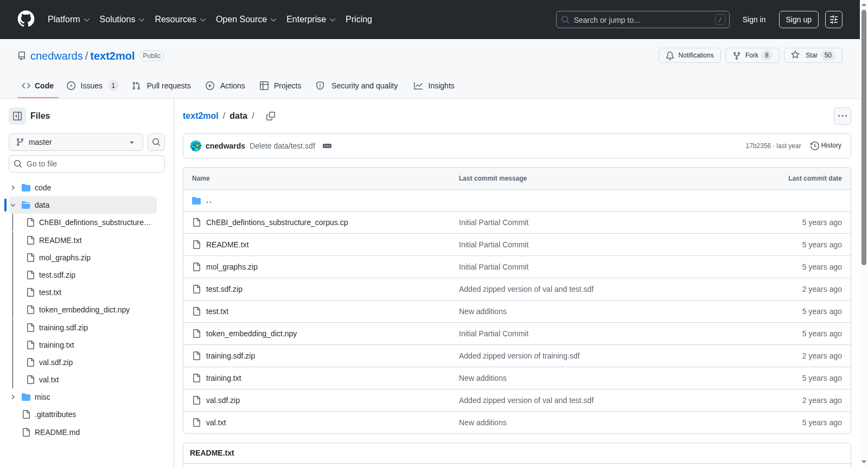Open the Solutions menu
The image size is (868, 467).
122,20
